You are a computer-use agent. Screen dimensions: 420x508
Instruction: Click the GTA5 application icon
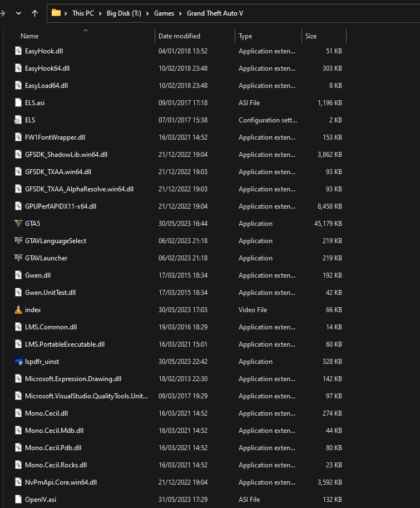[18, 224]
